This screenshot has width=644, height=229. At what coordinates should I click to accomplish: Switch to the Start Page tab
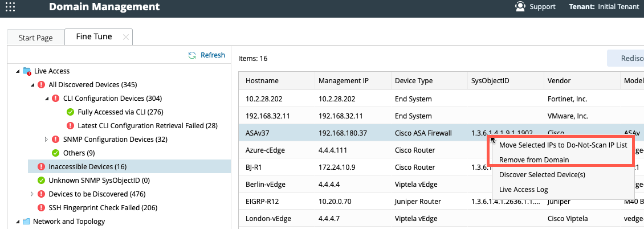pos(36,38)
